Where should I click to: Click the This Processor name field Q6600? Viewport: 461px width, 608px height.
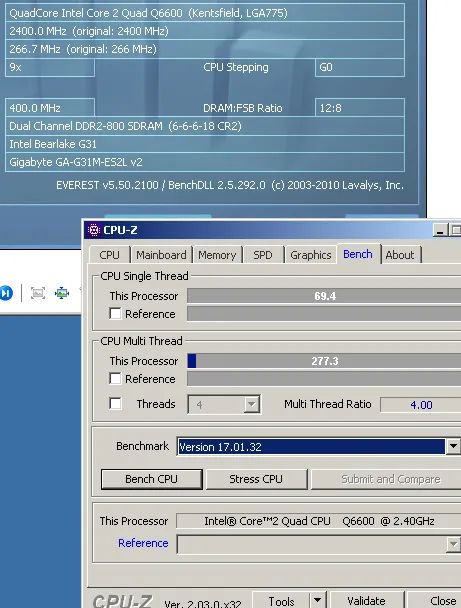point(319,521)
